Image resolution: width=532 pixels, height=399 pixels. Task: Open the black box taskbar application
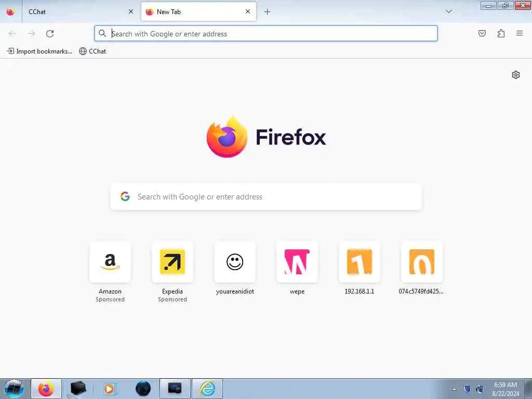click(x=78, y=389)
